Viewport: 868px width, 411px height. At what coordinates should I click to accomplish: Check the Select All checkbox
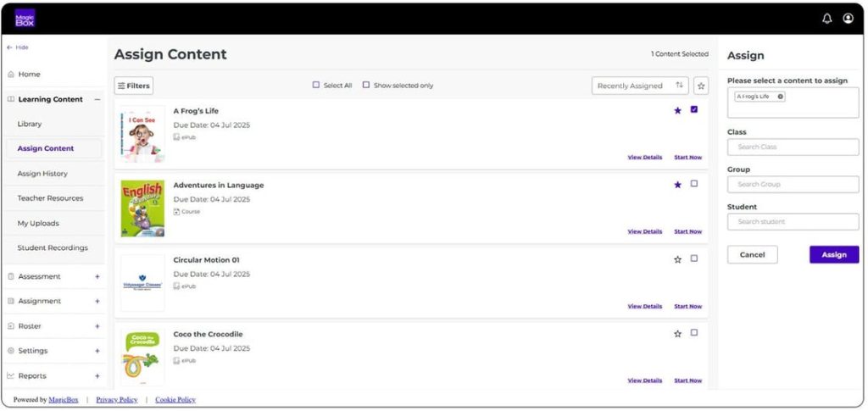[316, 85]
